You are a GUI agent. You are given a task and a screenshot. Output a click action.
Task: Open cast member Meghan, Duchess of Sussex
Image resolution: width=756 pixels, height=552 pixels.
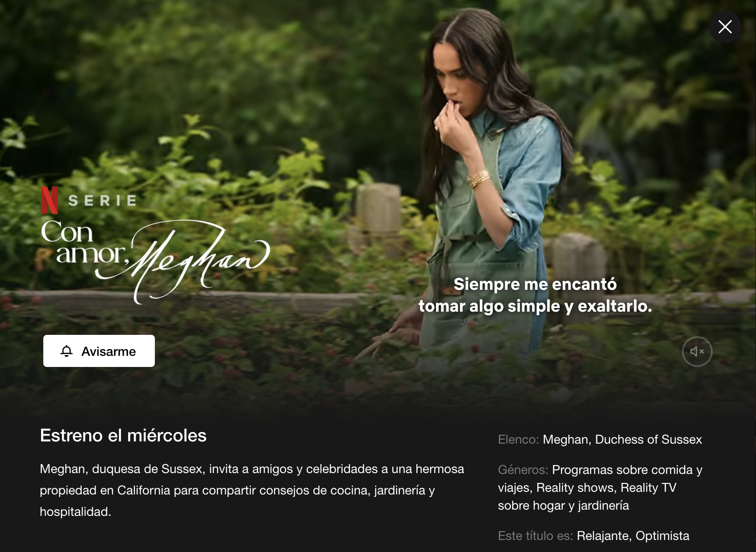tap(622, 440)
